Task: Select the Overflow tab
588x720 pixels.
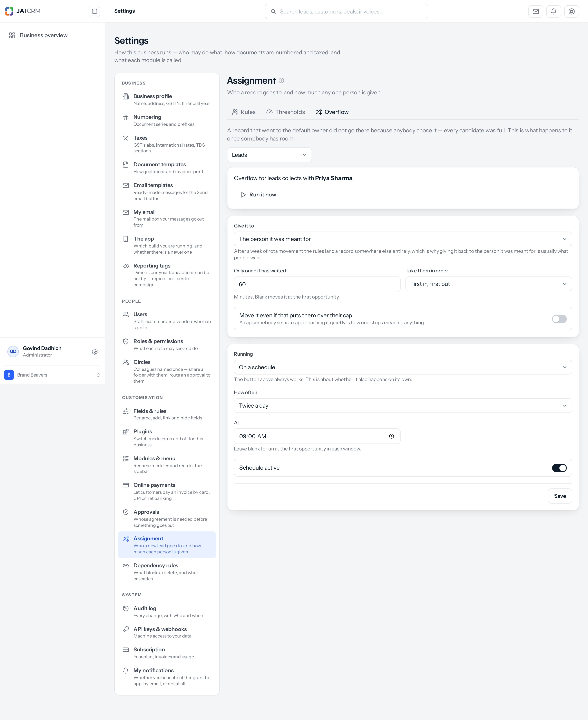Action: click(332, 112)
